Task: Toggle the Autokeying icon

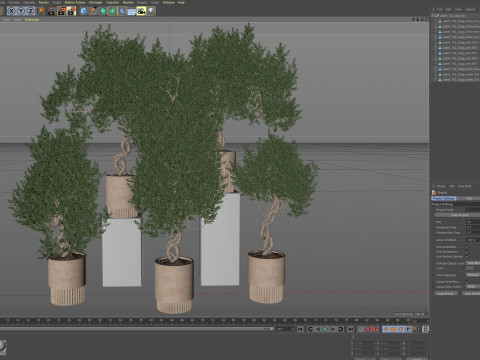Action: 376,329
